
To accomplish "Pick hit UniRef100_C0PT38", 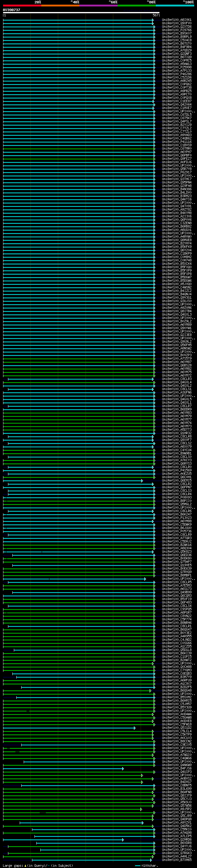I will coord(176,88).
